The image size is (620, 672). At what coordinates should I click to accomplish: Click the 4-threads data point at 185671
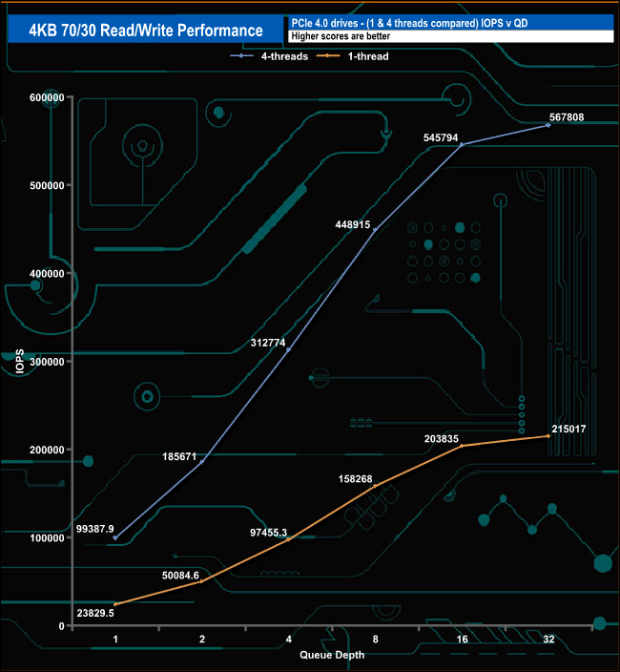tap(202, 462)
